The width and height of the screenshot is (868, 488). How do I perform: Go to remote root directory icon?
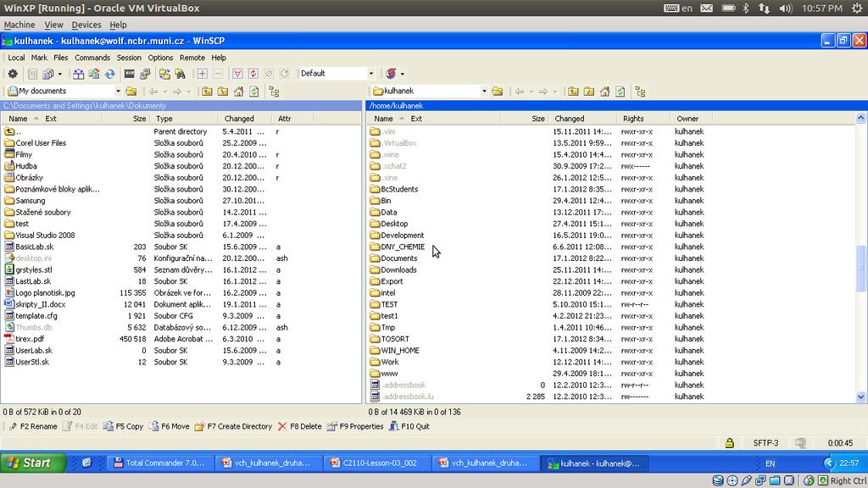coord(588,91)
